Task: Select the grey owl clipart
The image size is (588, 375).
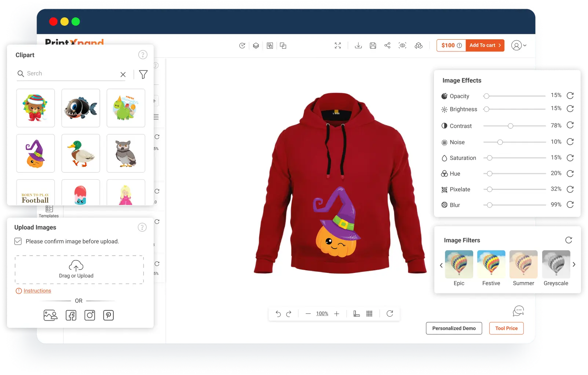Action: (126, 153)
